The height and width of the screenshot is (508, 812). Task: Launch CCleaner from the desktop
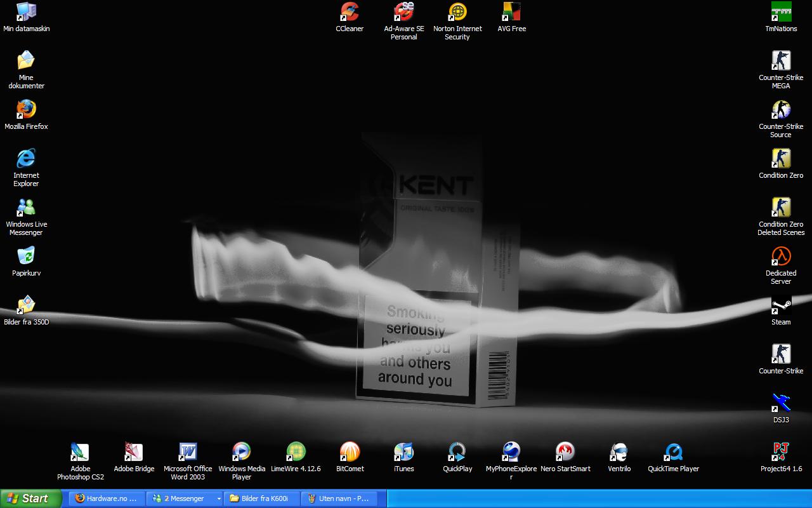[x=350, y=11]
